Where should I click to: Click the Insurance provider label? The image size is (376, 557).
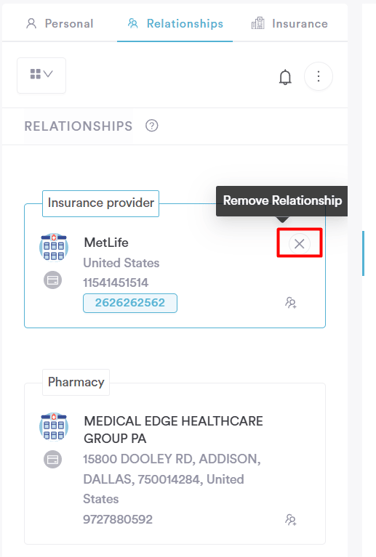pos(101,203)
